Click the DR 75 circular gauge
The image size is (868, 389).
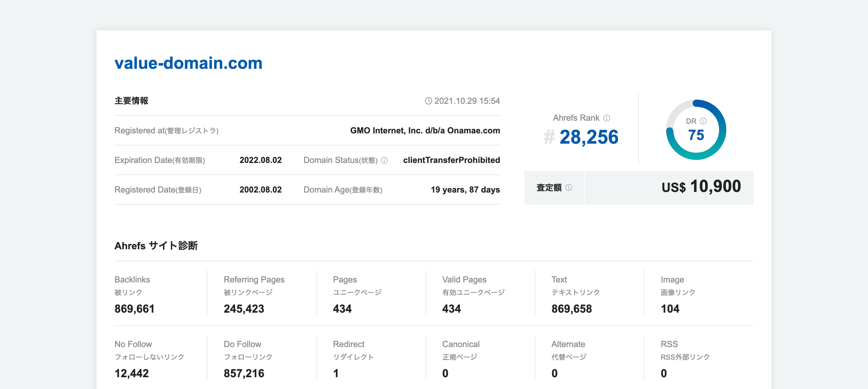696,130
